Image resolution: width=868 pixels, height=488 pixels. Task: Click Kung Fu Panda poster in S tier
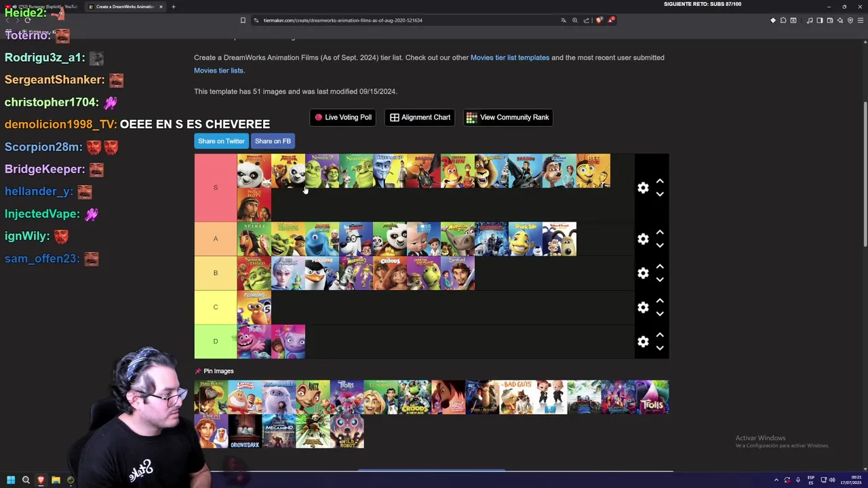254,171
